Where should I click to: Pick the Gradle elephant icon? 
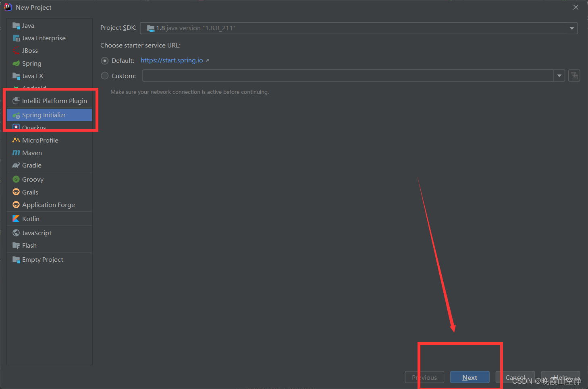point(16,166)
